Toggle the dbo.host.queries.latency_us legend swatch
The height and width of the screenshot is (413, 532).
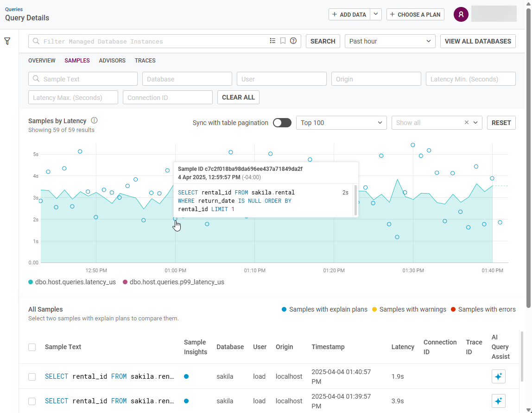31,282
